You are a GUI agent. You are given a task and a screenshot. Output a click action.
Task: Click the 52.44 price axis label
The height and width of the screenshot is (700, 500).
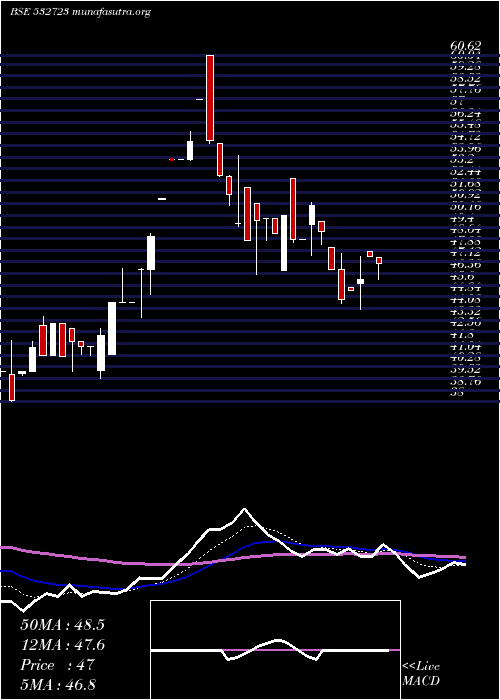[466, 171]
